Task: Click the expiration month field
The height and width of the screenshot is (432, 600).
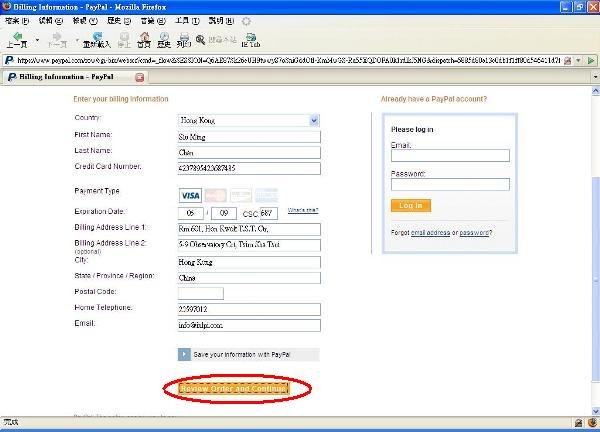Action: [x=191, y=213]
